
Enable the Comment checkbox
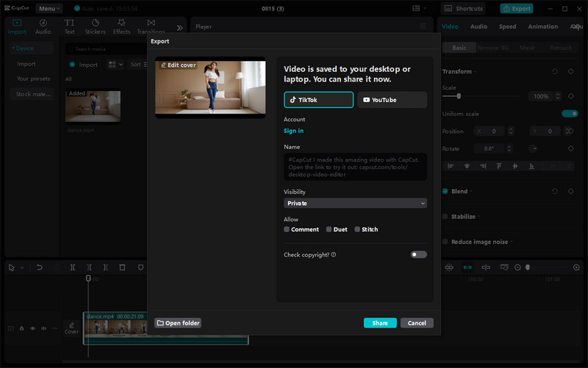pos(287,229)
